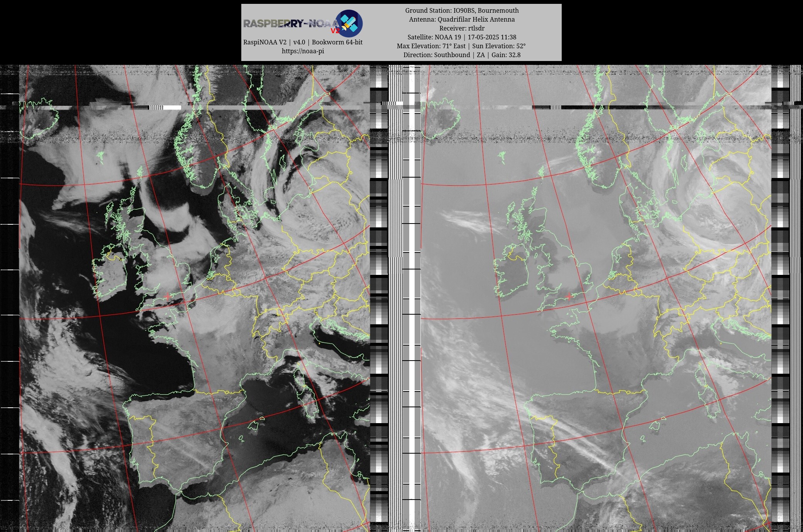Select the 'Direction: Southbound | ZA | Gain: 32.8' line
Image resolution: width=803 pixels, height=532 pixels.
click(462, 55)
